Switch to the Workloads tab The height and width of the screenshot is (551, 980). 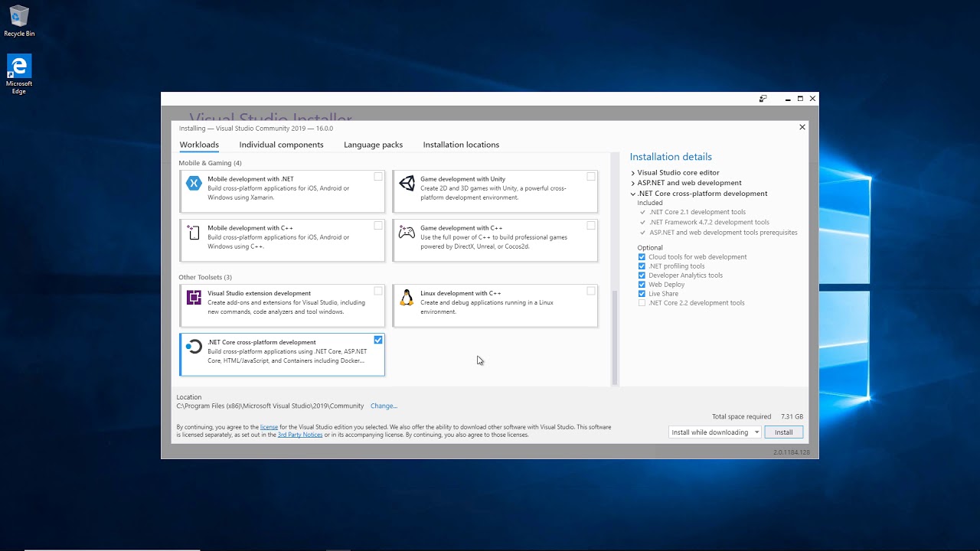click(x=199, y=145)
